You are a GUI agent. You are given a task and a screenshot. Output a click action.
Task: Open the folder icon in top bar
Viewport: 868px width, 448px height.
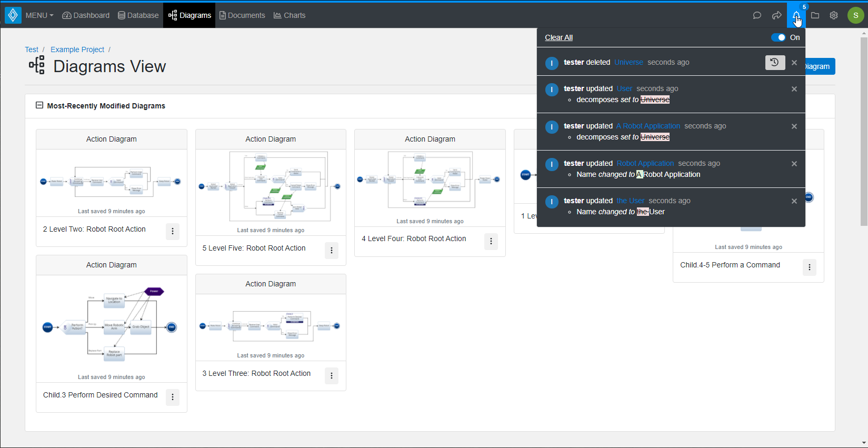tap(815, 15)
